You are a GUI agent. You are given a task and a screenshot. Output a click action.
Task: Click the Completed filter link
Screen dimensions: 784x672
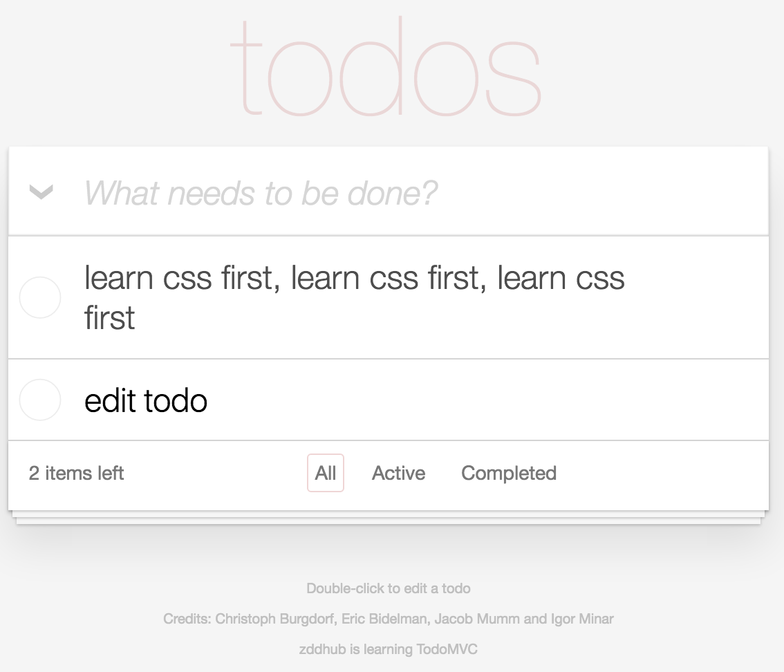click(x=508, y=473)
